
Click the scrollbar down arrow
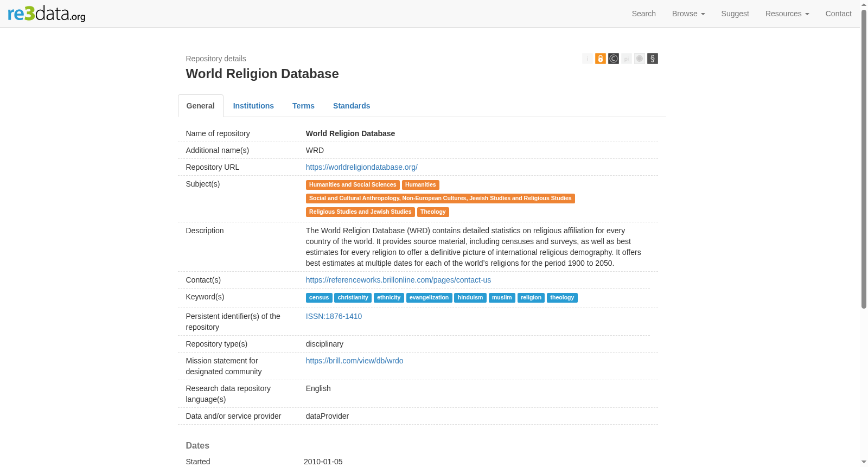(864, 463)
